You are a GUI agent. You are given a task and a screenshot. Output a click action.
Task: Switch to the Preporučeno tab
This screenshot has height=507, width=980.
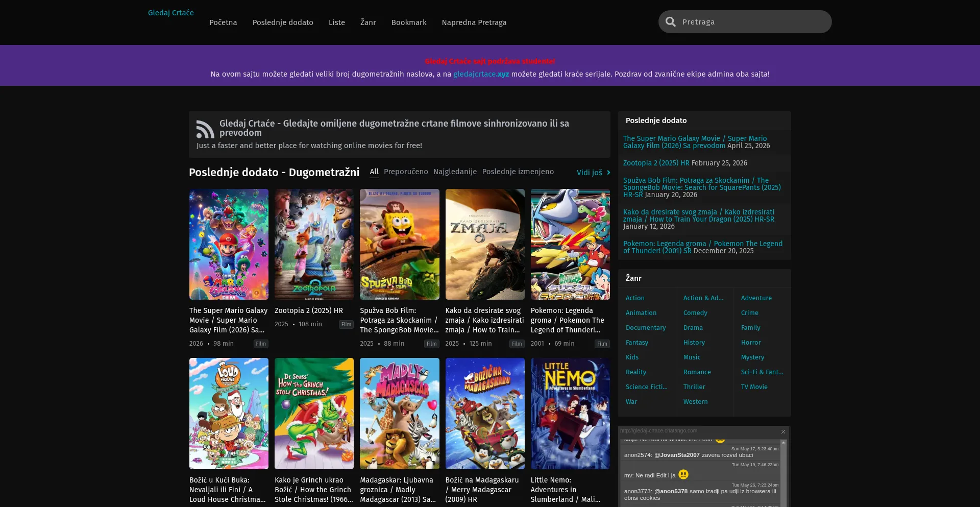click(x=406, y=172)
